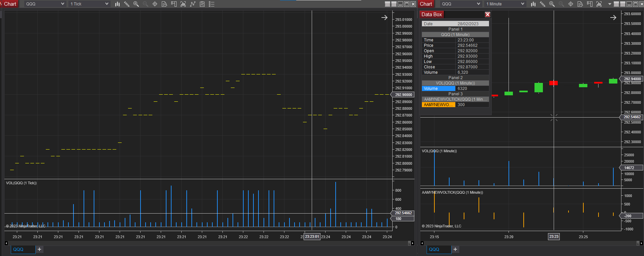Open the 1 Tick interval dropdown
Screen dimensions: 644x256
(x=89, y=4)
